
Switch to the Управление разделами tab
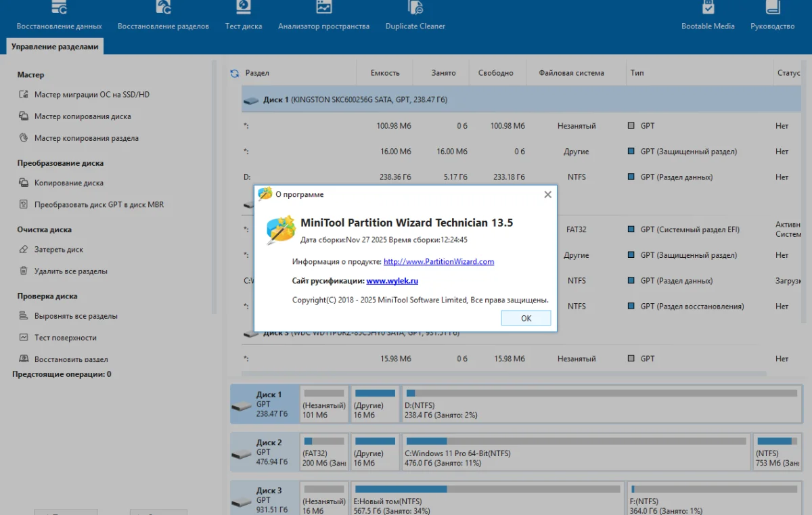pyautogui.click(x=55, y=47)
